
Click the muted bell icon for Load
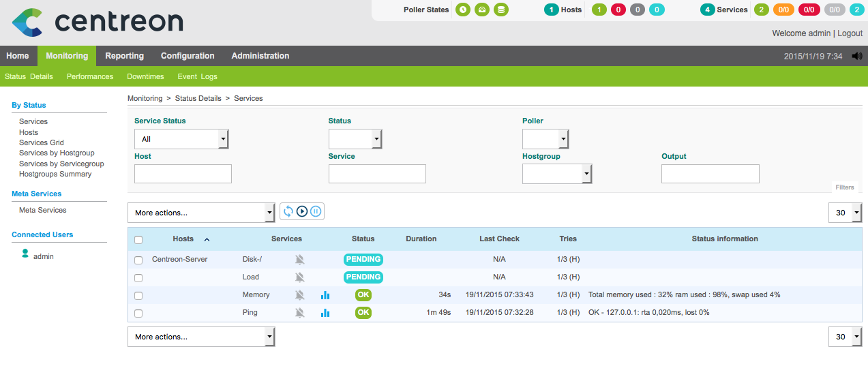pos(299,277)
